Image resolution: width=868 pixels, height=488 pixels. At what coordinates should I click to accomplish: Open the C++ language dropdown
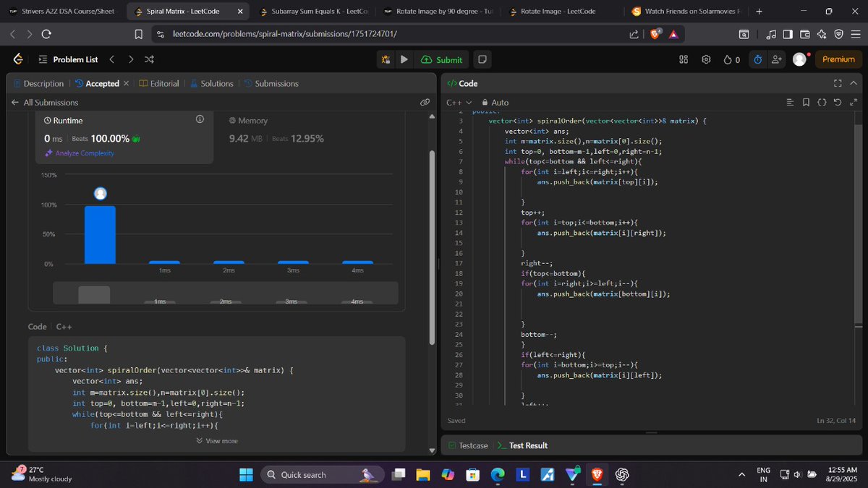(459, 103)
